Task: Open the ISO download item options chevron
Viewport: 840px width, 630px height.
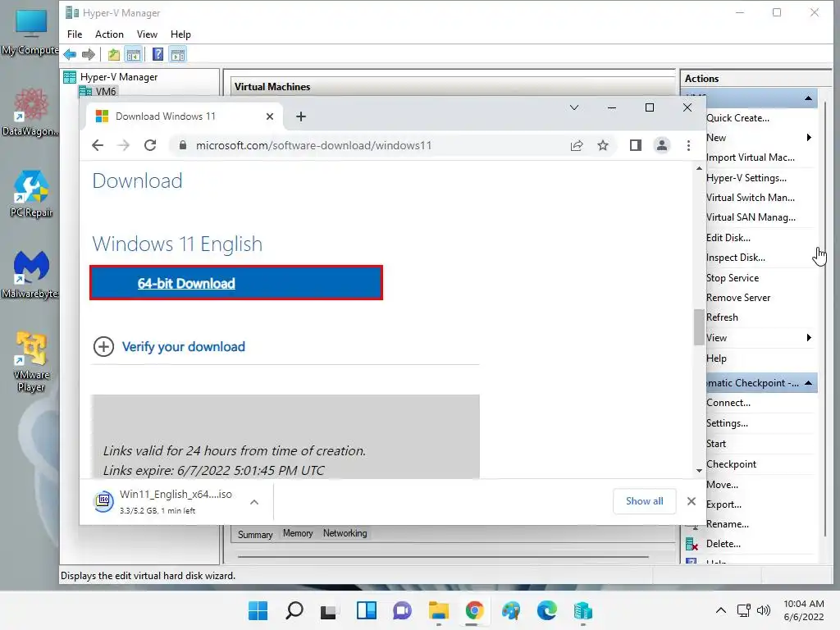Action: pyautogui.click(x=254, y=502)
